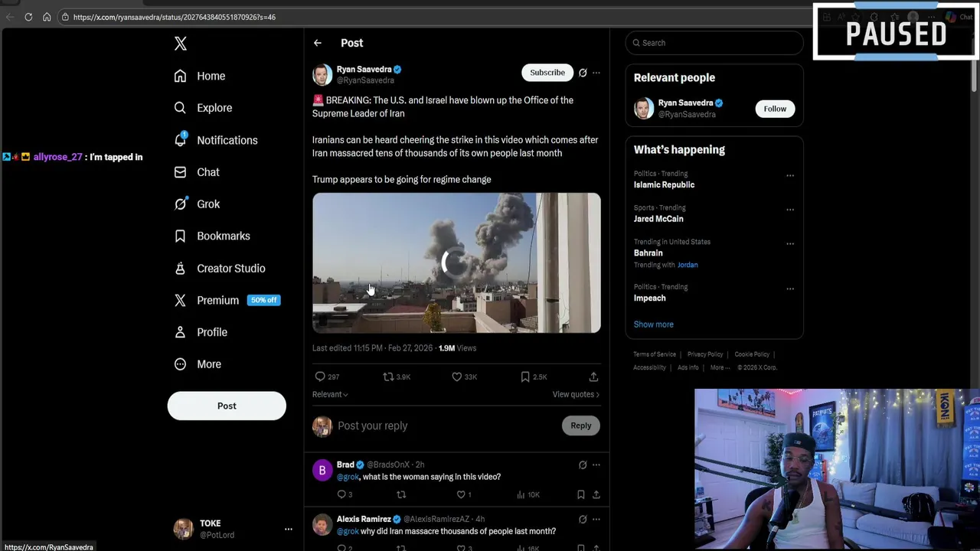The height and width of the screenshot is (551, 980).
Task: Open more options for Jared McCain trend
Action: 790,210
